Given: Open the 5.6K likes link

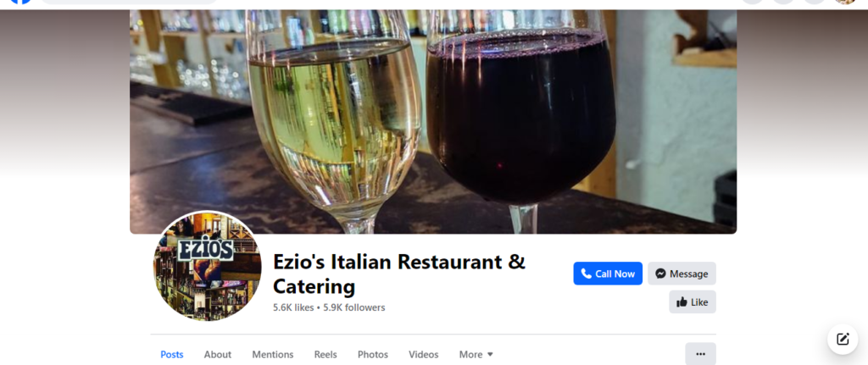Looking at the screenshot, I should [x=293, y=307].
